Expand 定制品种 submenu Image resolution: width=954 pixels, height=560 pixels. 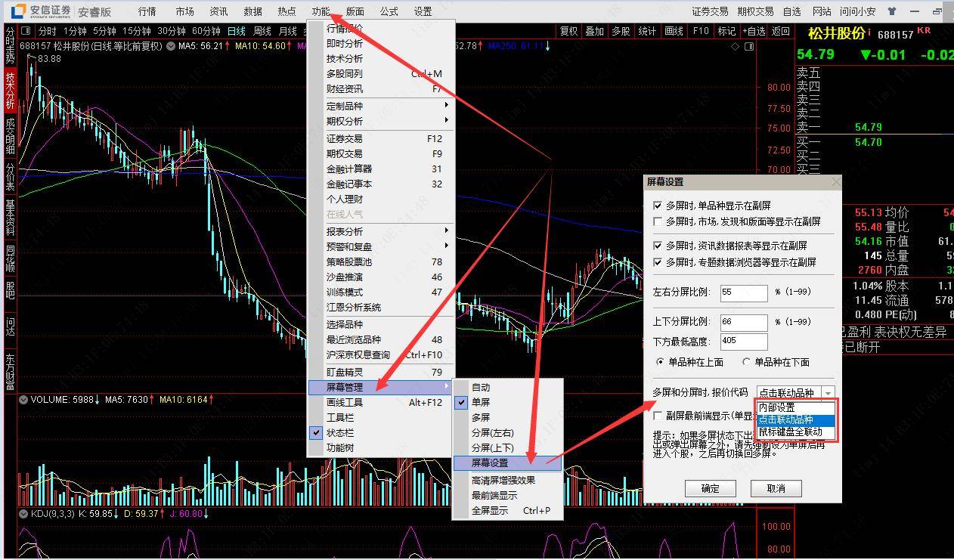[x=380, y=106]
